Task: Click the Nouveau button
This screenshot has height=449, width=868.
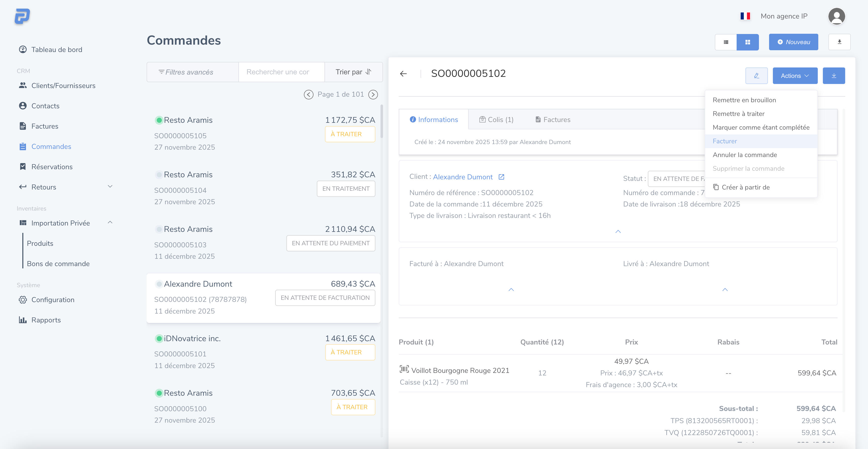Action: click(x=793, y=42)
